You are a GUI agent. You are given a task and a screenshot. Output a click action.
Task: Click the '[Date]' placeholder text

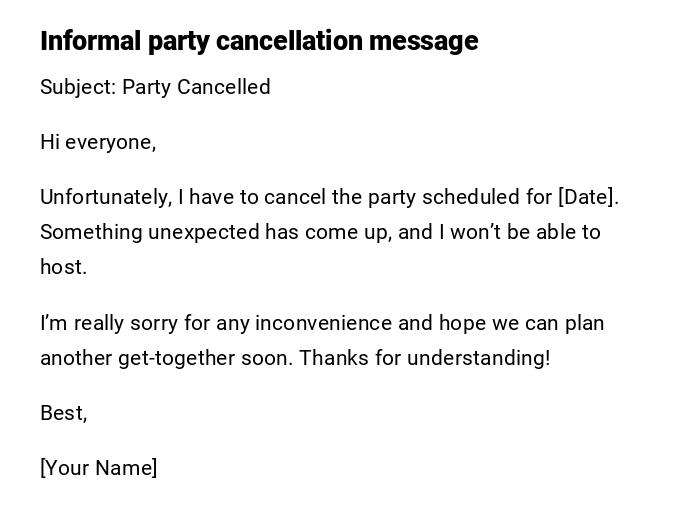[x=587, y=197]
